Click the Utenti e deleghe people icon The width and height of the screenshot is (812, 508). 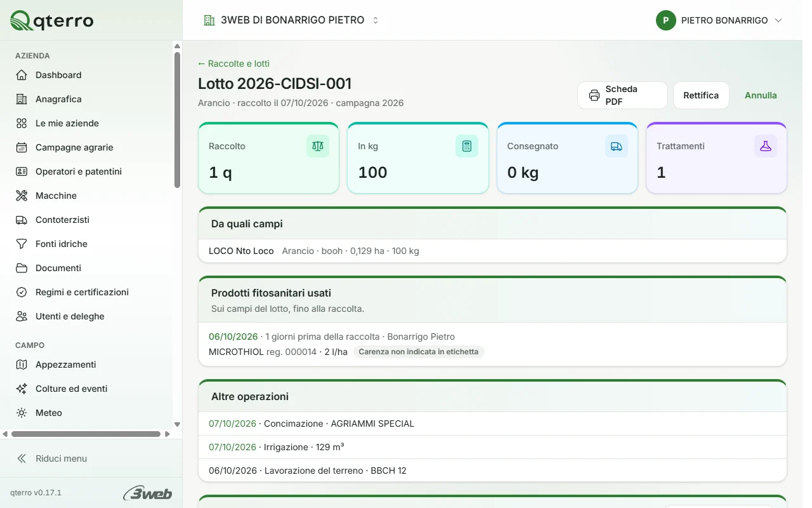point(22,316)
